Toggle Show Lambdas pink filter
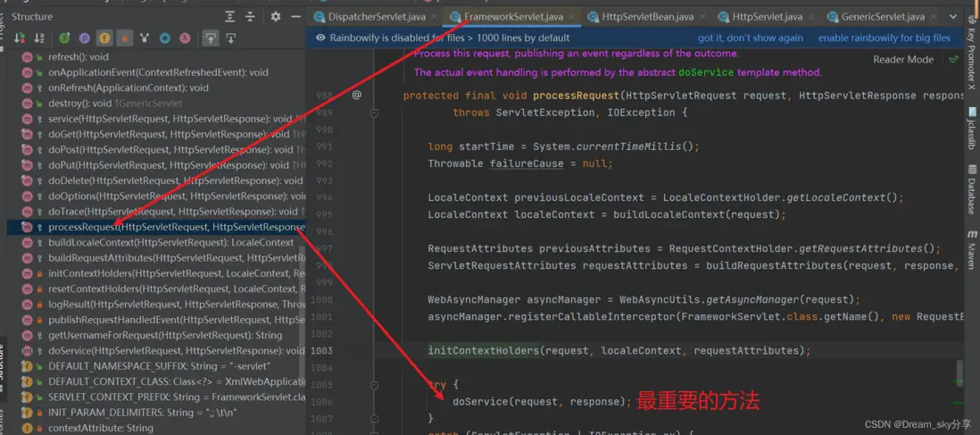The image size is (980, 435). 185,38
